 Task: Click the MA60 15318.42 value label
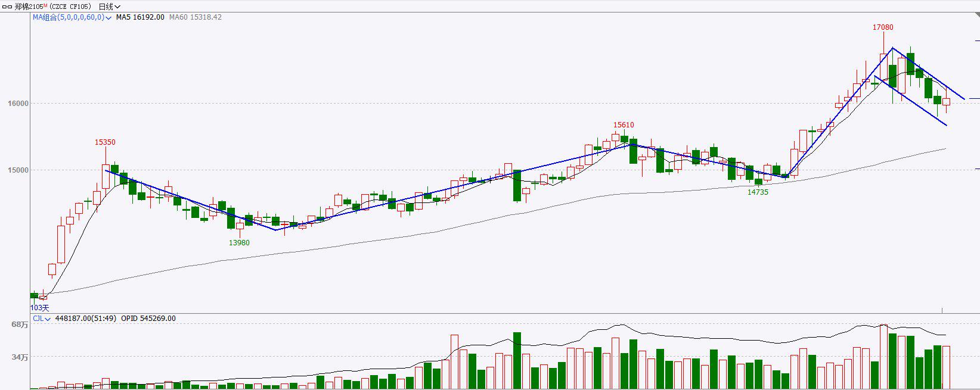[x=196, y=17]
